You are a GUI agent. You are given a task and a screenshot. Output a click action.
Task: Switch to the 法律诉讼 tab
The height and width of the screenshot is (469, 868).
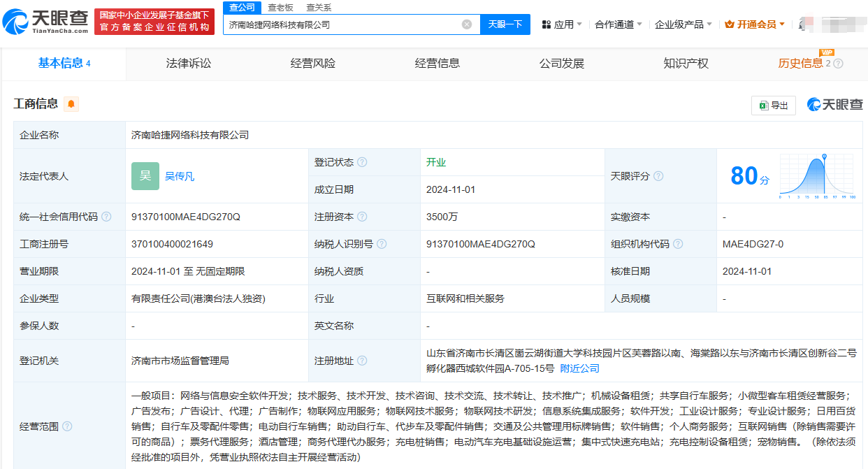pos(189,64)
